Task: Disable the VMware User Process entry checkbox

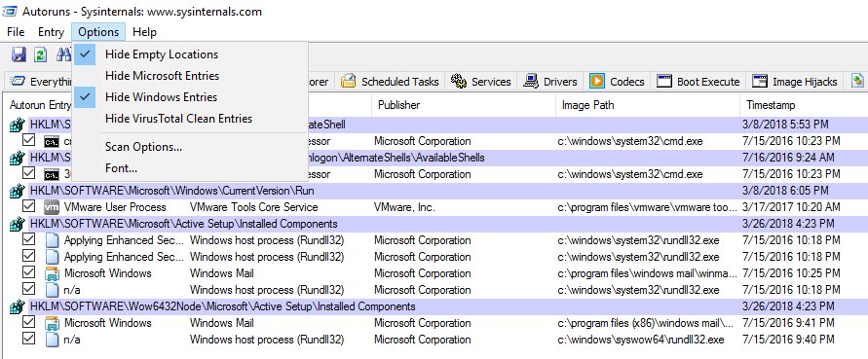Action: click(x=29, y=207)
